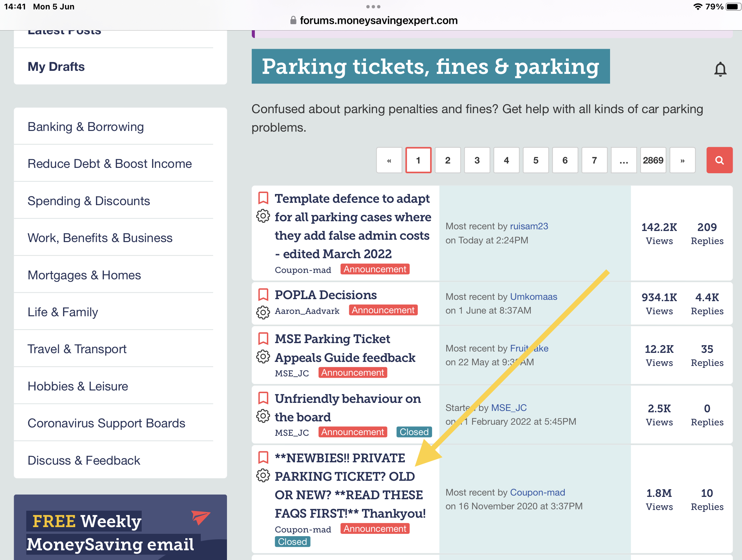The height and width of the screenshot is (560, 742).
Task: Click the previous page arrow
Action: [x=389, y=160]
